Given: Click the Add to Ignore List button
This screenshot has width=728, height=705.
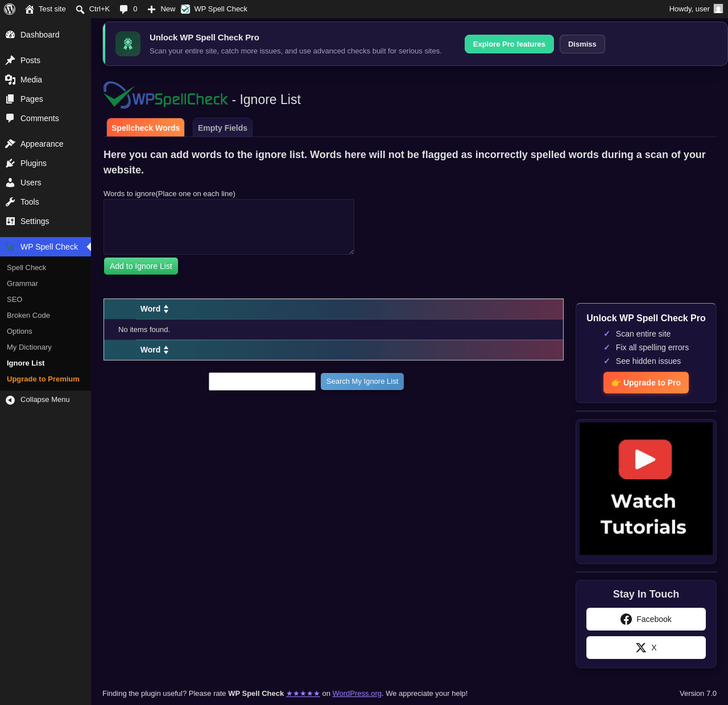Looking at the screenshot, I should [141, 266].
